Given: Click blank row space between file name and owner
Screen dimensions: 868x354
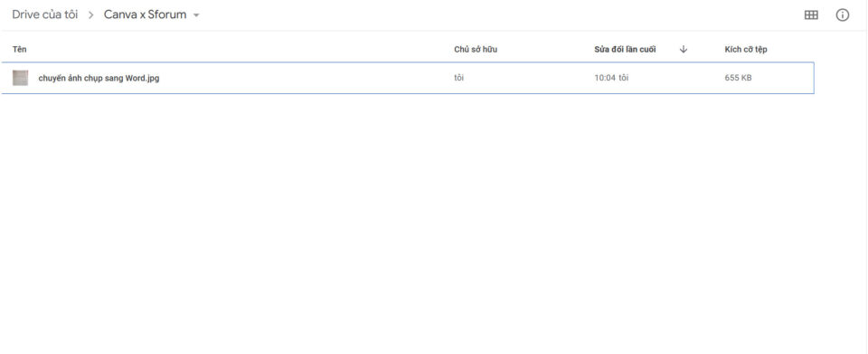Looking at the screenshot, I should 305,78.
